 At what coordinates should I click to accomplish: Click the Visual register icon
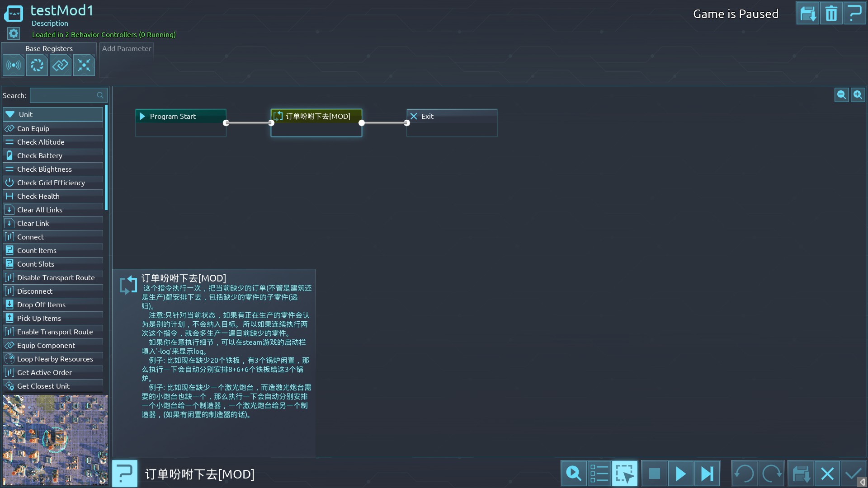[x=37, y=66]
